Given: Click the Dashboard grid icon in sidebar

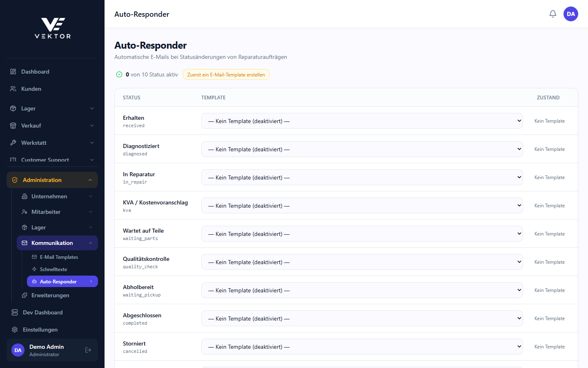Looking at the screenshot, I should [13, 72].
